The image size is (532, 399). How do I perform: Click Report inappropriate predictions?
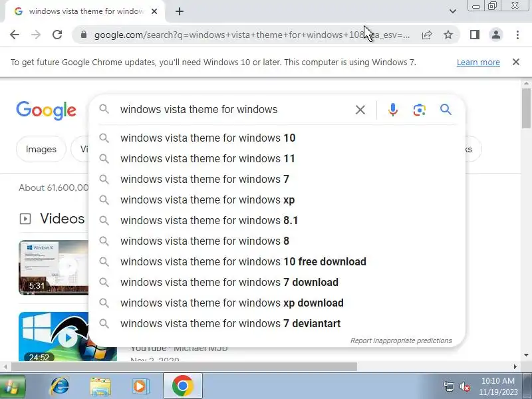point(401,340)
